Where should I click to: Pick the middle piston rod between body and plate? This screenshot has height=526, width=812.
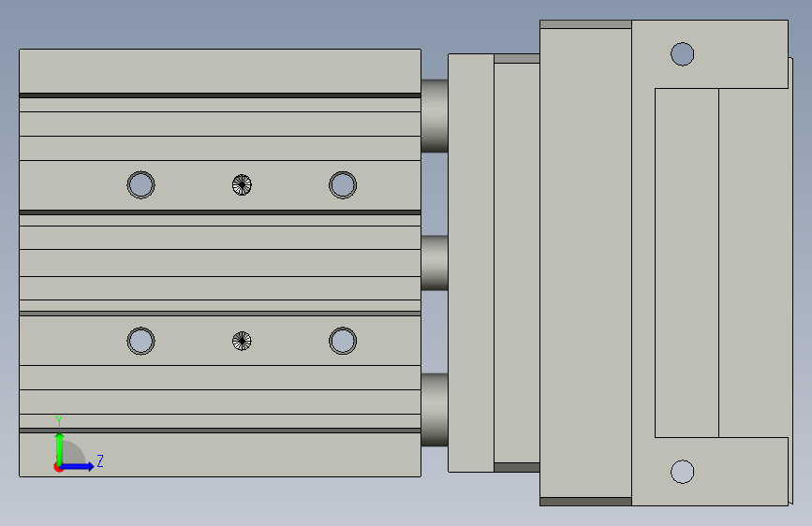435,262
